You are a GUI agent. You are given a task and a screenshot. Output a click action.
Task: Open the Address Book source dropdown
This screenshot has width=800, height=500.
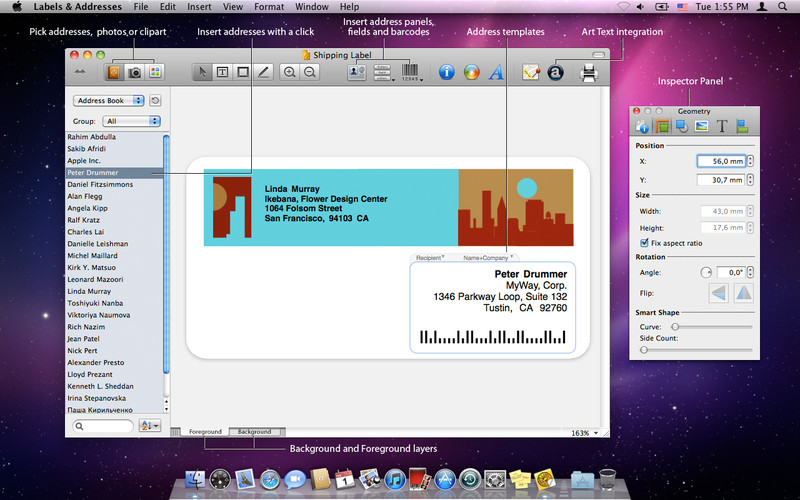[109, 101]
